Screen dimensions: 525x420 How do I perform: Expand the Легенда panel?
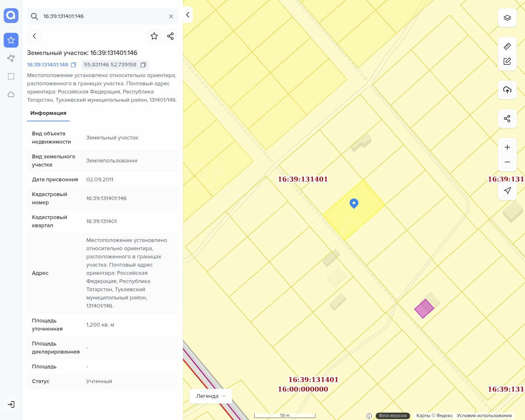(211, 396)
